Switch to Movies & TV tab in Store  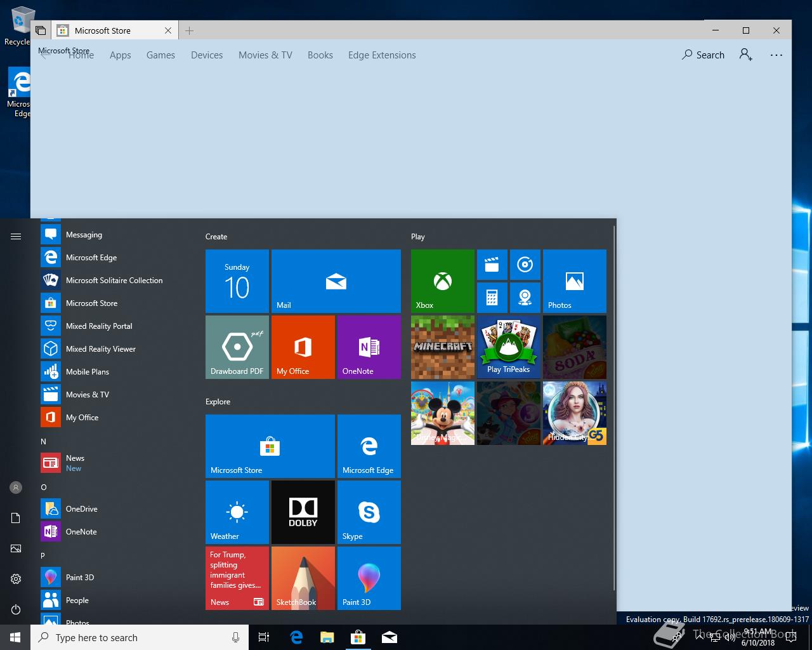click(x=265, y=55)
